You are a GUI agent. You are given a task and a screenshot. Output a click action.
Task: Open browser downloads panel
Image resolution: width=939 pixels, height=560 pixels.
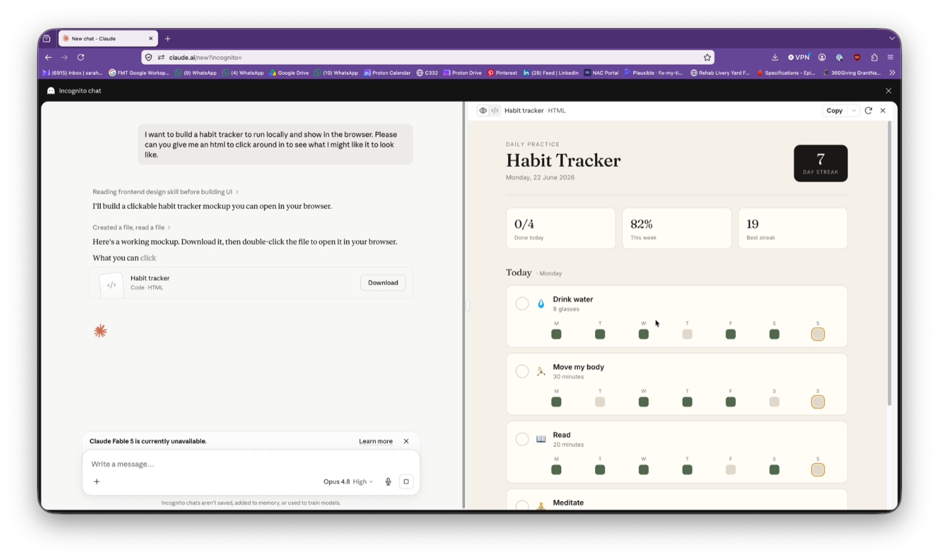(x=775, y=57)
